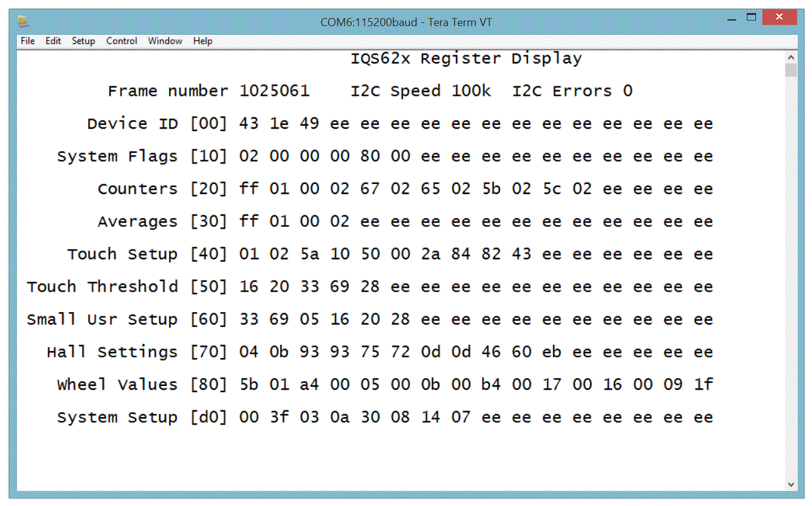This screenshot has width=812, height=506.
Task: Open the Control menu
Action: pyautogui.click(x=121, y=41)
